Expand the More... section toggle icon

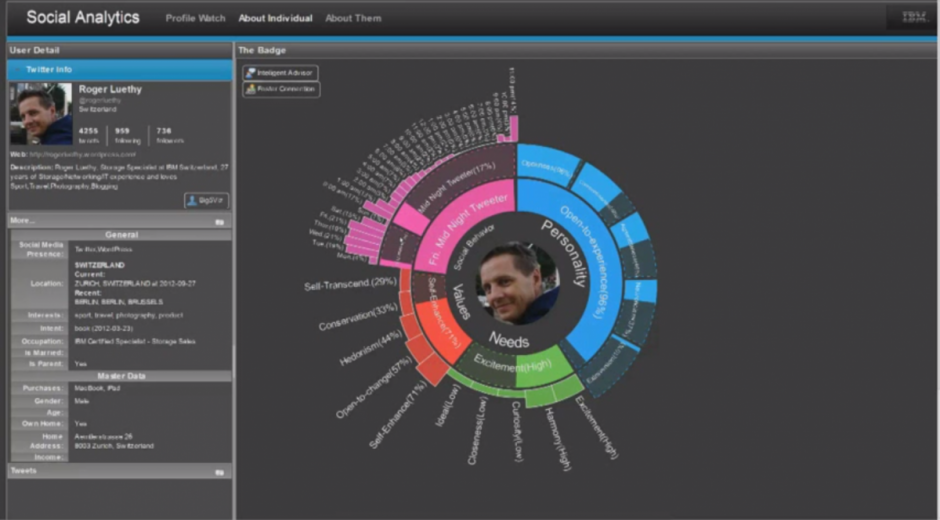[219, 221]
